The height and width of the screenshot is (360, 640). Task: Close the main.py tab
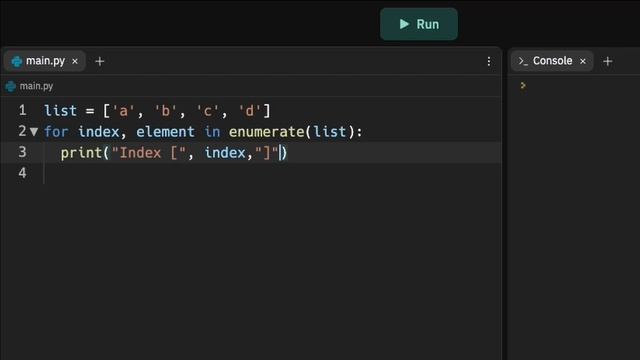point(75,61)
